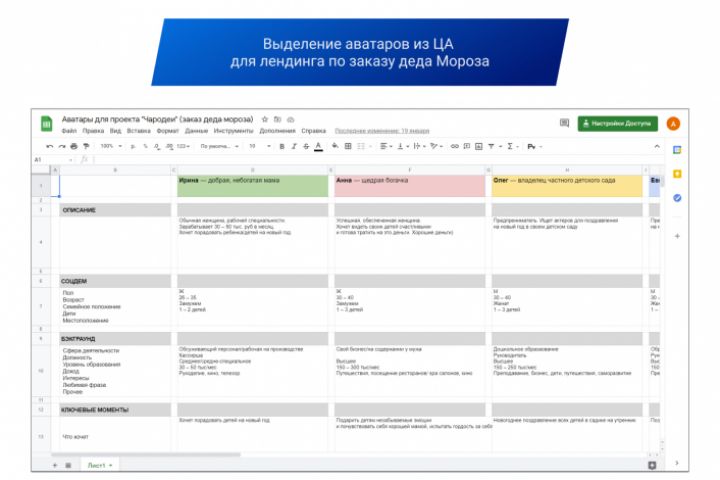
Task: Open horizontal align dropdown
Action: [386, 147]
